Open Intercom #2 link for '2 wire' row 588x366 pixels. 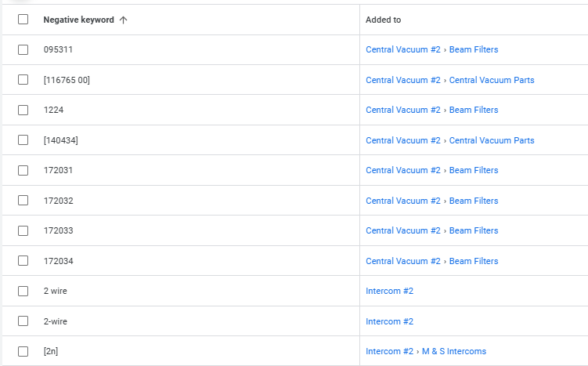[x=389, y=291]
